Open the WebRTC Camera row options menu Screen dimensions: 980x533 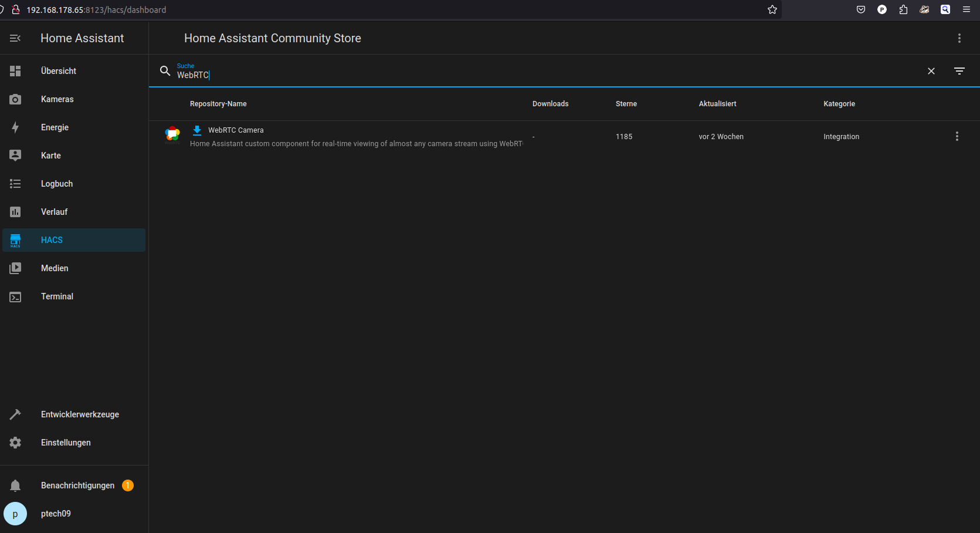(x=957, y=136)
